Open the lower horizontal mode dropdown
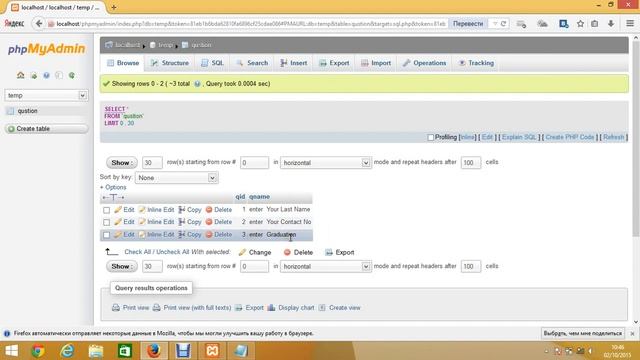The width and height of the screenshot is (640, 360). coord(325,267)
